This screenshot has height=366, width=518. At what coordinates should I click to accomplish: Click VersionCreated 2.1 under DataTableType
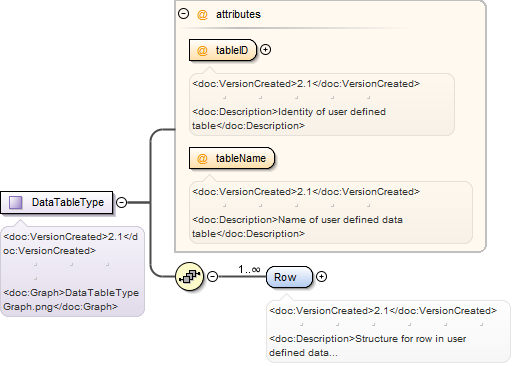tap(70, 244)
